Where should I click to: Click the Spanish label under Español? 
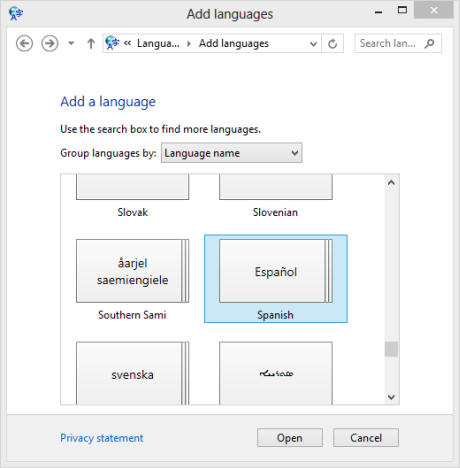coord(275,315)
